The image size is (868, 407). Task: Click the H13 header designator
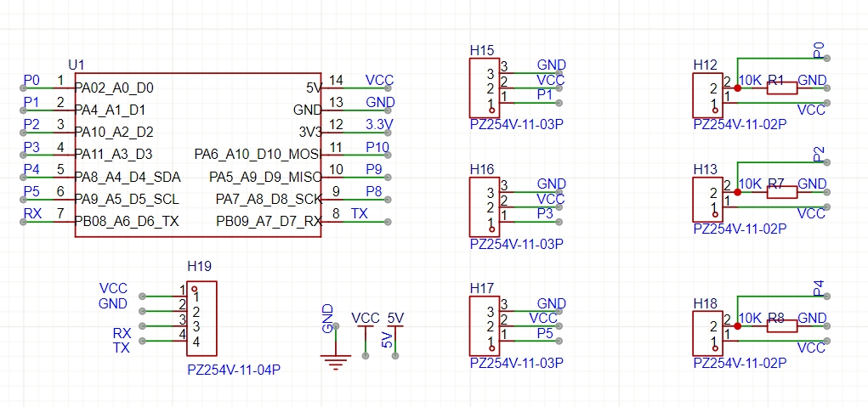tap(706, 169)
